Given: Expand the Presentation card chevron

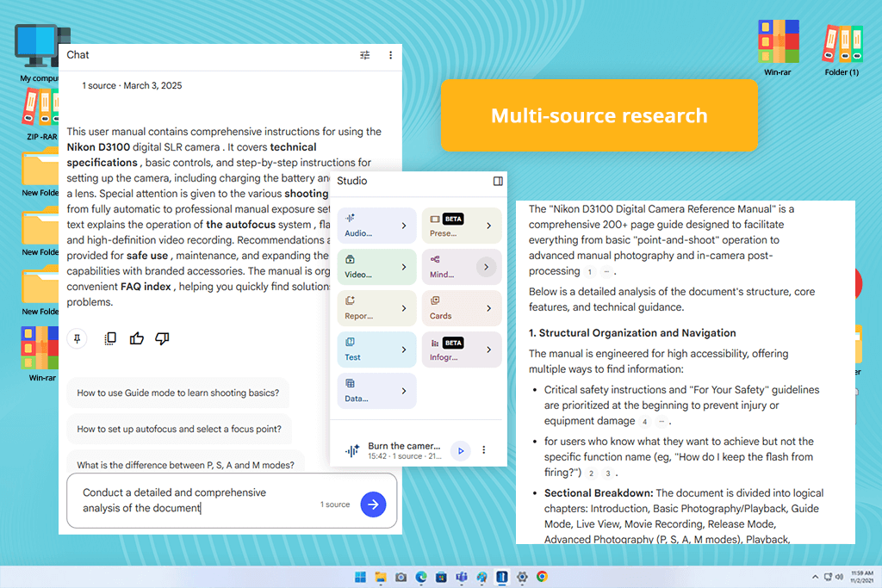Looking at the screenshot, I should (x=489, y=226).
